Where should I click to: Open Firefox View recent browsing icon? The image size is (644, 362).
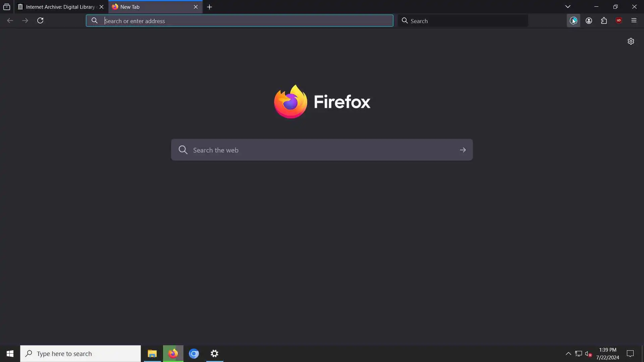pyautogui.click(x=7, y=7)
